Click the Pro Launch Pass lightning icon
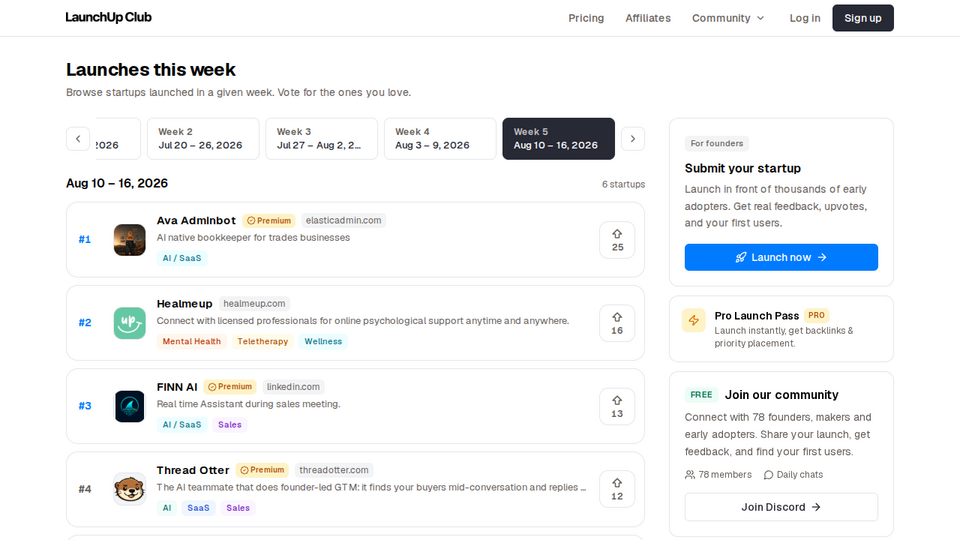The image size is (960, 540). point(694,320)
